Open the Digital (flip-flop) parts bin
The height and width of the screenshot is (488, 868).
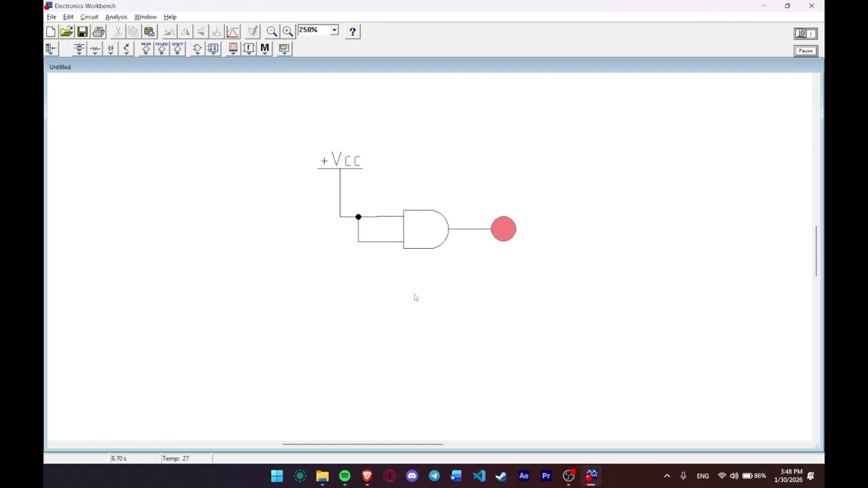pos(213,48)
